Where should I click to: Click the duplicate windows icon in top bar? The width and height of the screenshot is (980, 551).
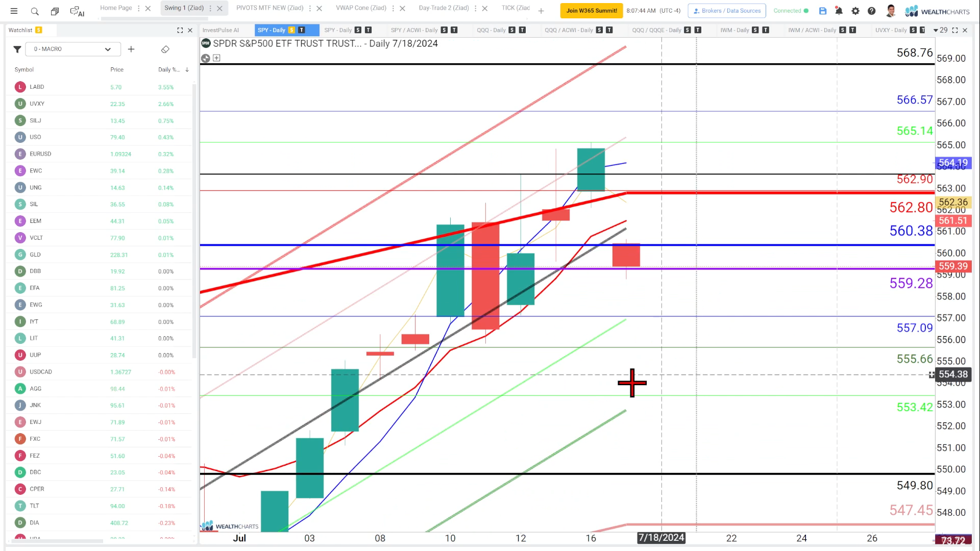(x=55, y=11)
